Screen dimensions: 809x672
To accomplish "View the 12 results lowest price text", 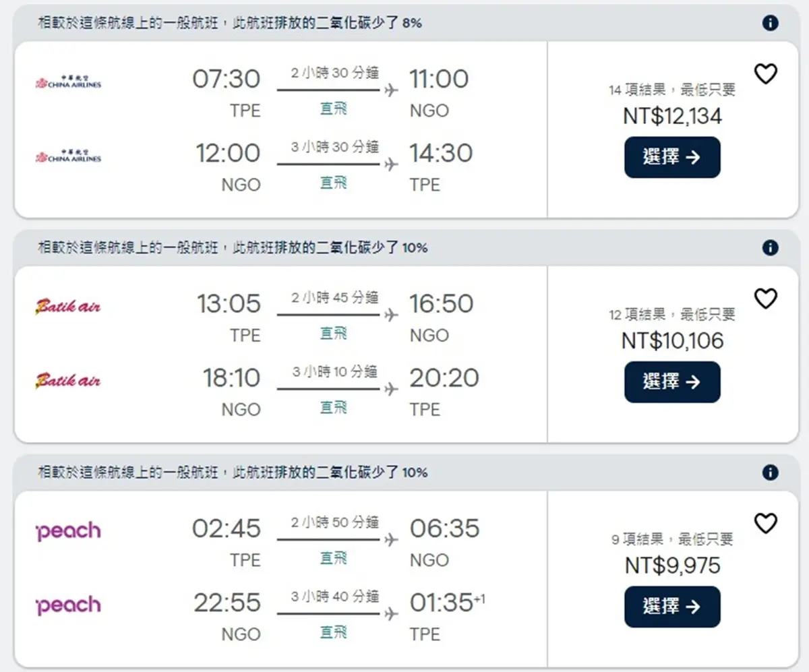I will [x=672, y=315].
